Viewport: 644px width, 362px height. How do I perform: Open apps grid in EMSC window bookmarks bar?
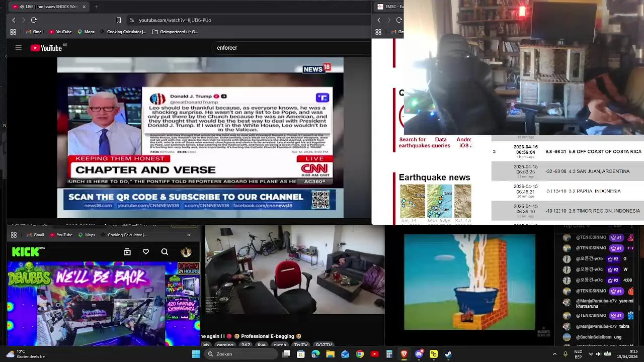point(378,32)
